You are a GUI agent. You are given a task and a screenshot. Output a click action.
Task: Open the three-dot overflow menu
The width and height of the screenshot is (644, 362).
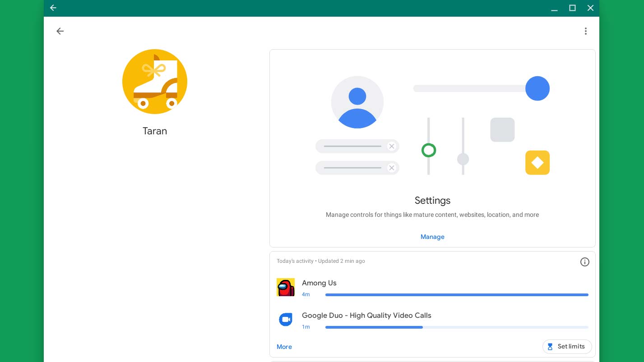(x=585, y=31)
